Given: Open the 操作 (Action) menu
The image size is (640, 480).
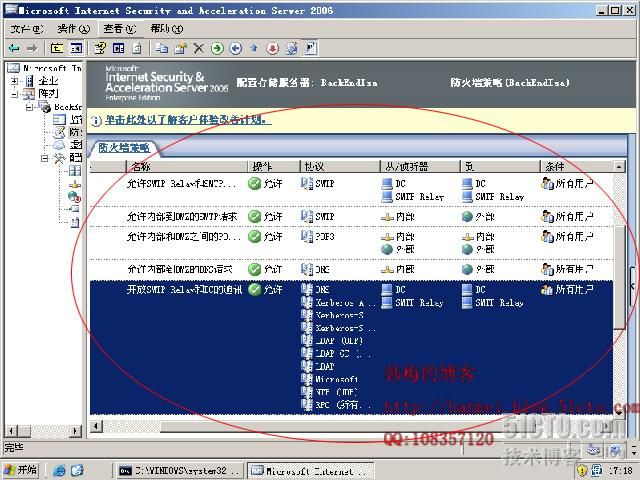Looking at the screenshot, I should pos(73,29).
